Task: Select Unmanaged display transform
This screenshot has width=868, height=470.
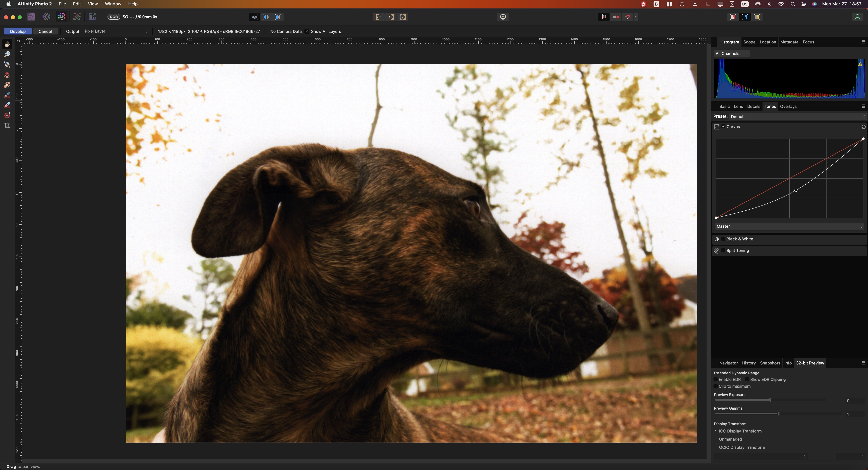Action: pos(730,439)
